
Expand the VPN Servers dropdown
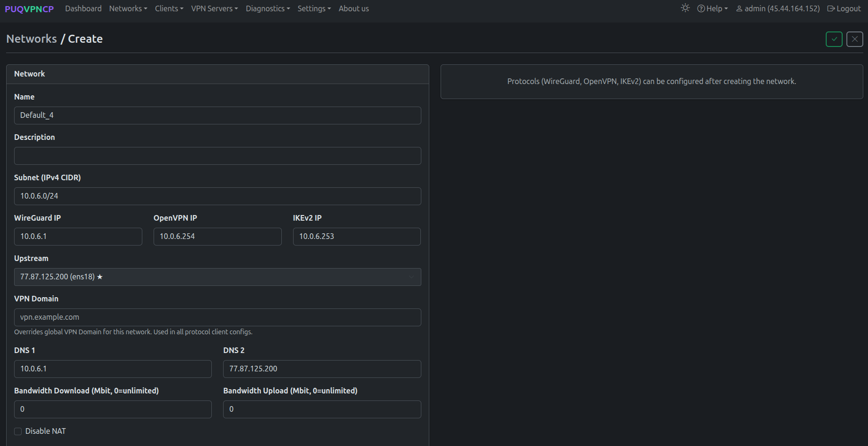214,8
